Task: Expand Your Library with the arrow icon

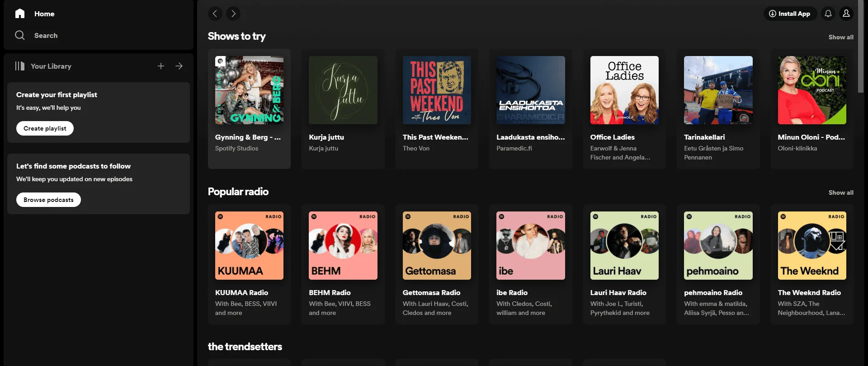Action: (179, 66)
